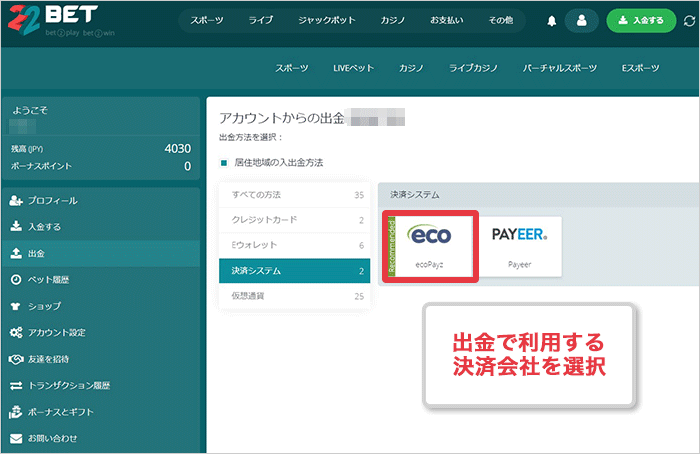This screenshot has height=454, width=700.
Task: Choose the ecoPayz payment card
Action: coord(430,246)
